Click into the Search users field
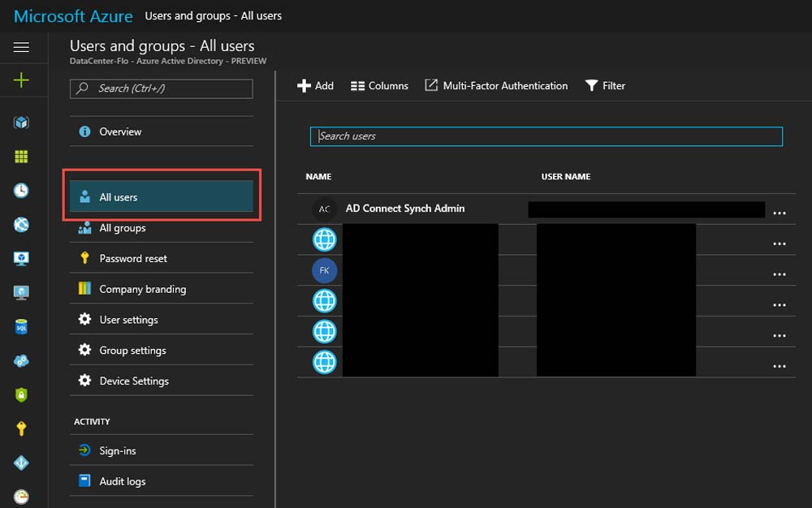 pos(546,136)
